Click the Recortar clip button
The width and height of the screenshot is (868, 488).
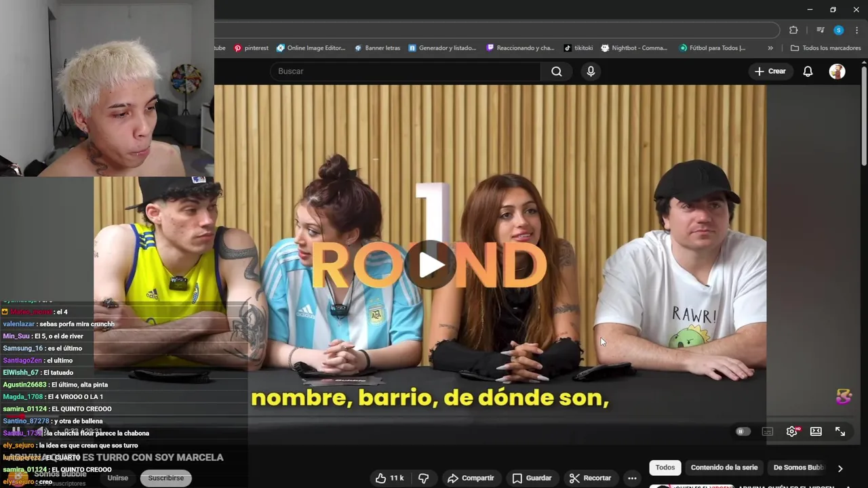pos(591,478)
